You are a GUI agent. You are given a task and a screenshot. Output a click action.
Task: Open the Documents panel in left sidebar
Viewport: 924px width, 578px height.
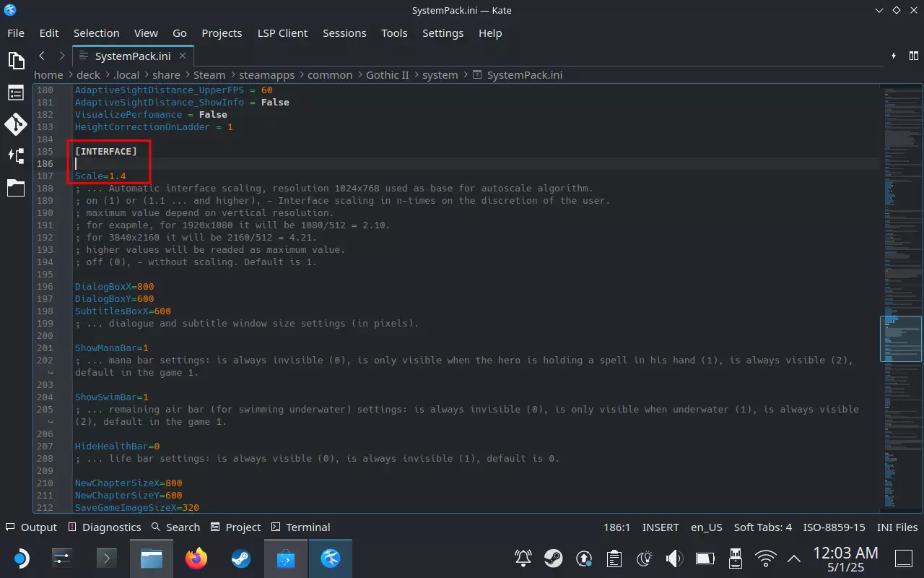(16, 60)
